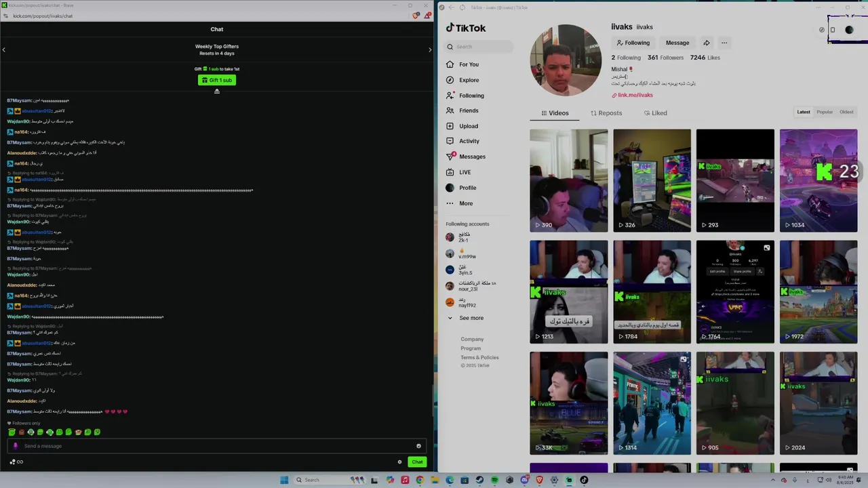The height and width of the screenshot is (488, 868).
Task: Click the TikTok logo
Action: pyautogui.click(x=466, y=28)
